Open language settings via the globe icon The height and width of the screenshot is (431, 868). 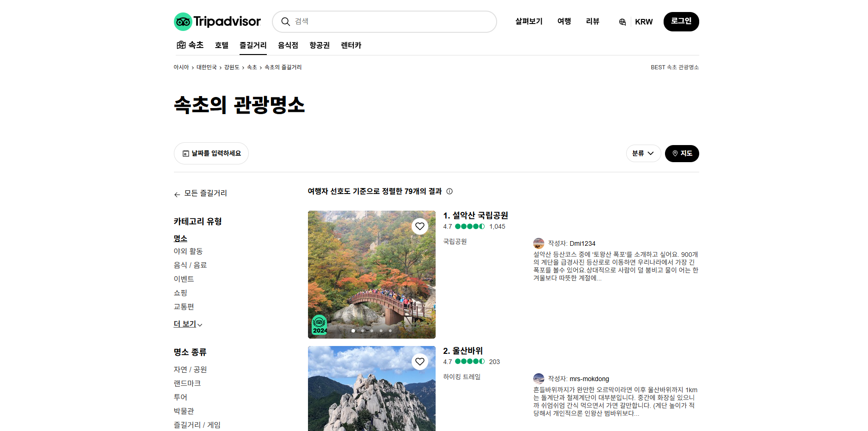click(622, 21)
